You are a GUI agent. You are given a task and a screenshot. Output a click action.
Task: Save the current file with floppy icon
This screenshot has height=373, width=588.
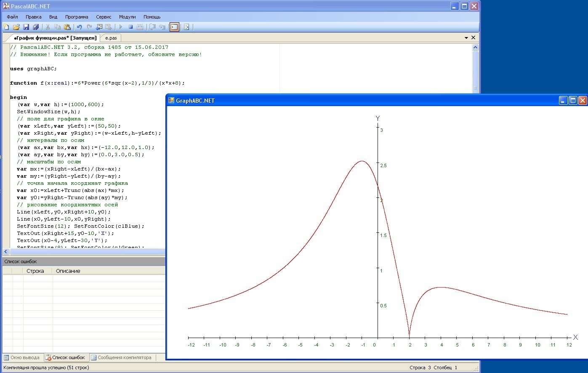[26, 27]
